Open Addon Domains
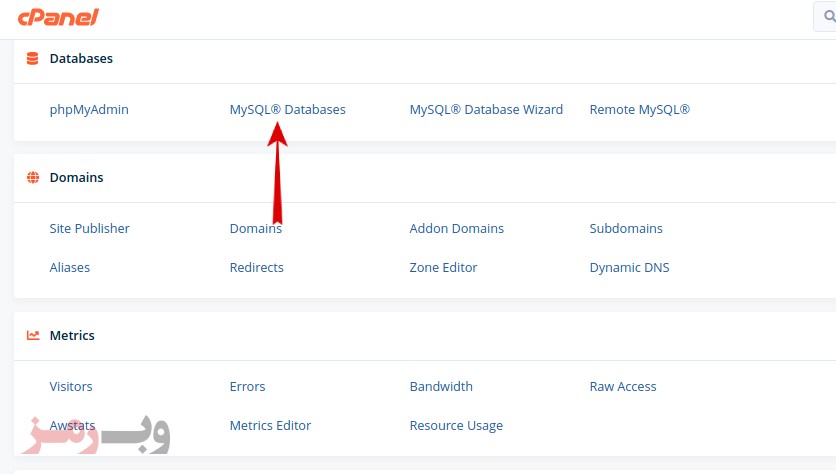Screen dimensions: 836x474 pyautogui.click(x=456, y=228)
